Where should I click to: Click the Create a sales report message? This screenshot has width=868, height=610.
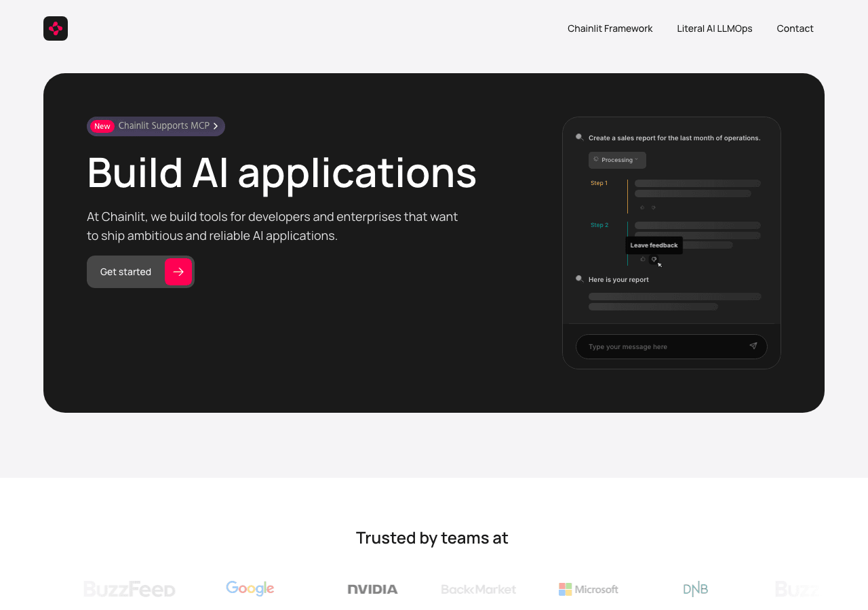pyautogui.click(x=674, y=138)
